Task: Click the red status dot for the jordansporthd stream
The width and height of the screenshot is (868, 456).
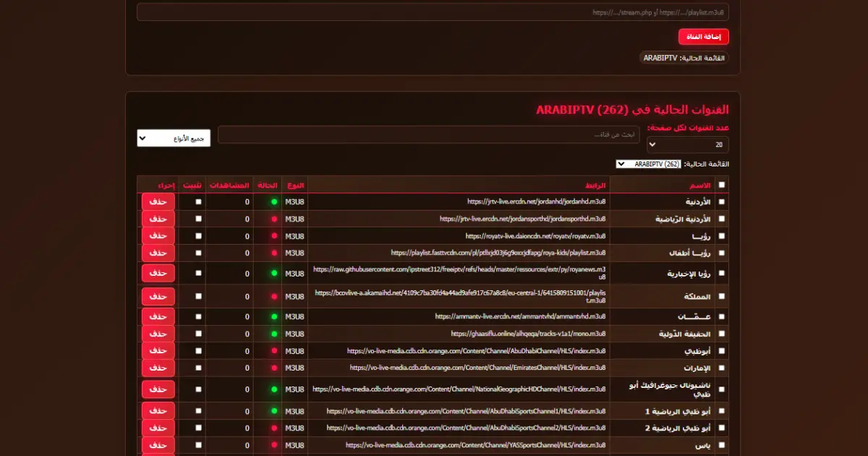Action: click(274, 219)
